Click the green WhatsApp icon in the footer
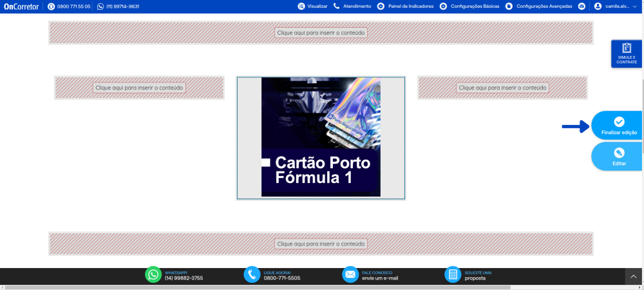 click(x=153, y=275)
